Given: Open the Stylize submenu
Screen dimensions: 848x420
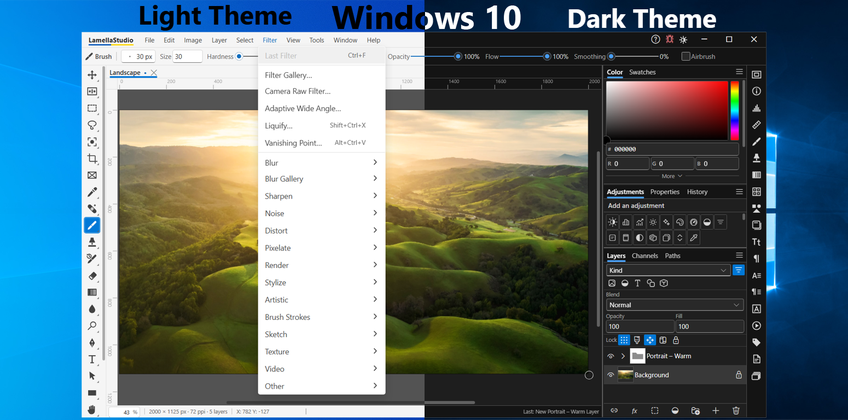Looking at the screenshot, I should tap(322, 283).
